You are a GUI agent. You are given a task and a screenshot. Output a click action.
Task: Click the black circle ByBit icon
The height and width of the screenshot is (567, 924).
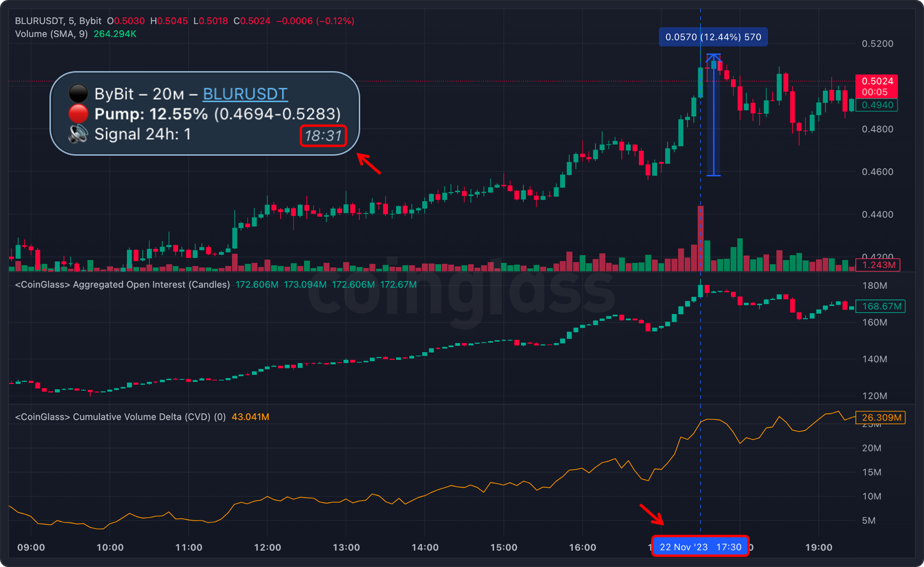coord(78,93)
